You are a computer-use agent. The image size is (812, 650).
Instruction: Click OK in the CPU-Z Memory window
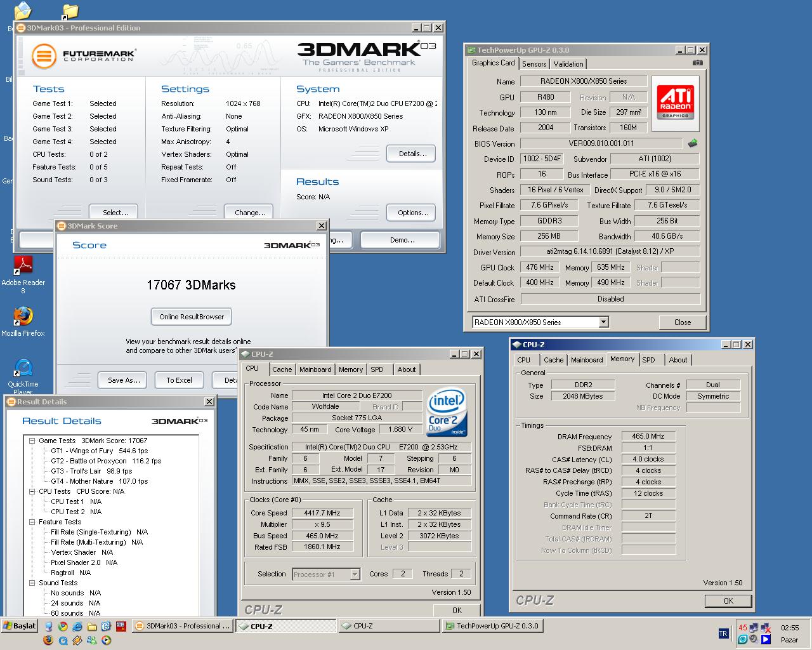[728, 601]
